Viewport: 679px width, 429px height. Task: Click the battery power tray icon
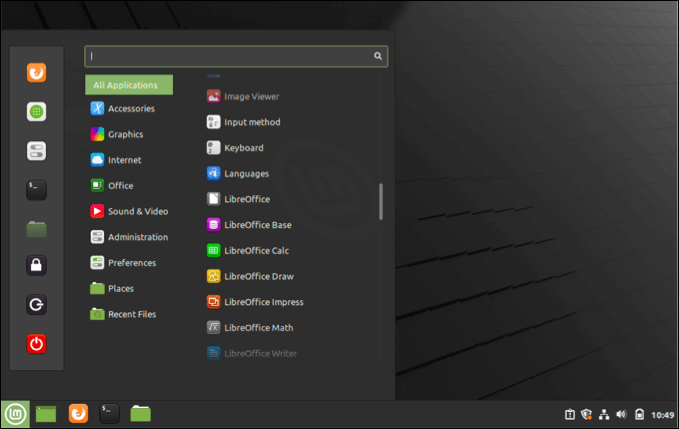point(640,415)
